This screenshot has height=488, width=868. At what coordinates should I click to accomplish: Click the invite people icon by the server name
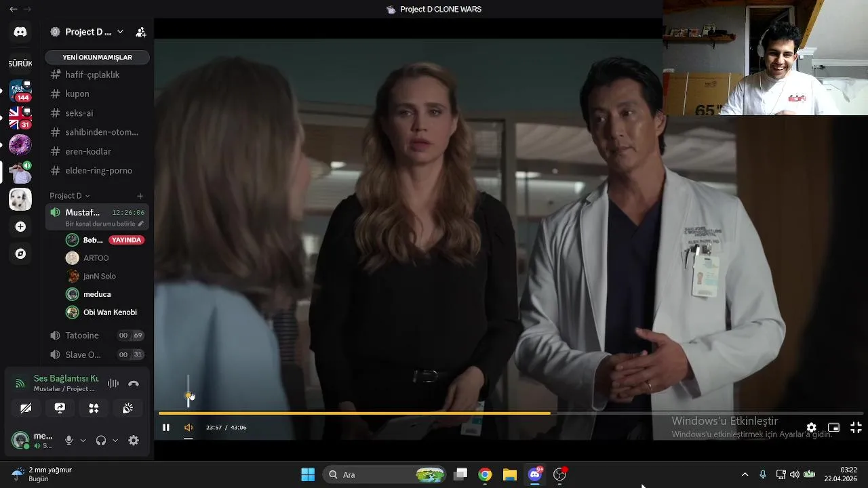tap(141, 32)
